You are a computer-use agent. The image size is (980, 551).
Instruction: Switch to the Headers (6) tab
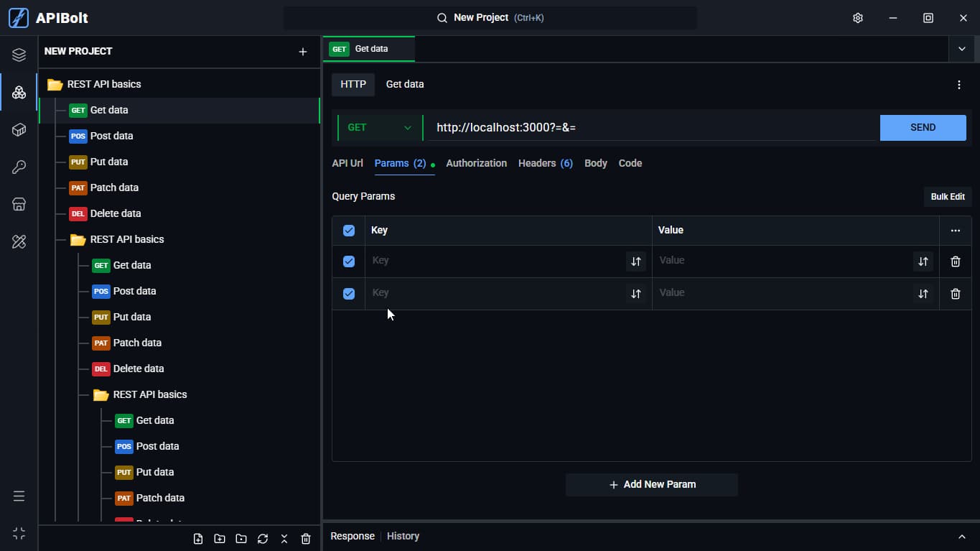click(x=546, y=163)
